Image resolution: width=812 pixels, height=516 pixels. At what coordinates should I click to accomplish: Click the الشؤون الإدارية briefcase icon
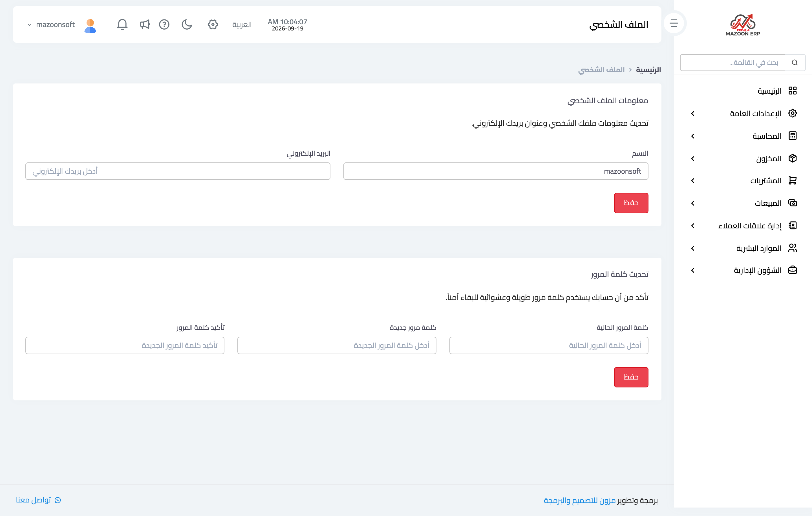pyautogui.click(x=793, y=270)
